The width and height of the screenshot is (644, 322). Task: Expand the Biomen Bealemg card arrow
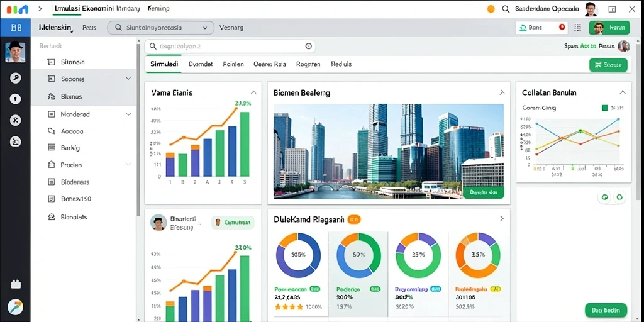[502, 93]
